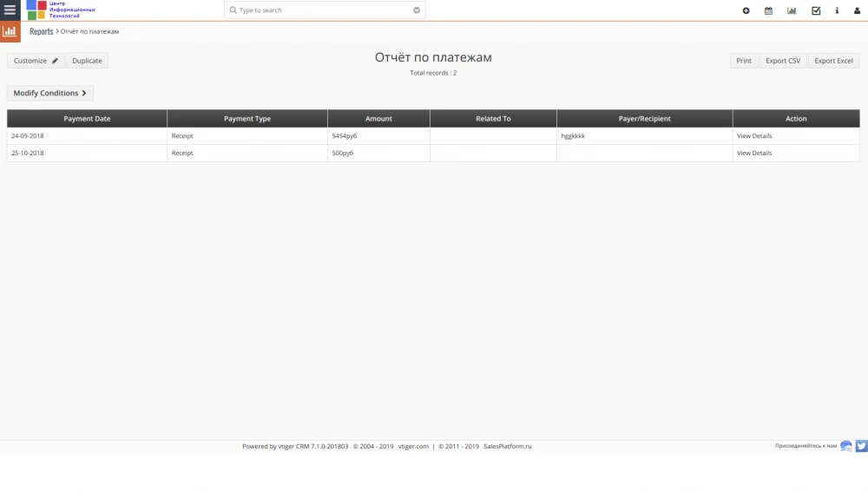Click Receipt in the 25-10-2018 row
The height and width of the screenshot is (491, 868).
tap(182, 154)
